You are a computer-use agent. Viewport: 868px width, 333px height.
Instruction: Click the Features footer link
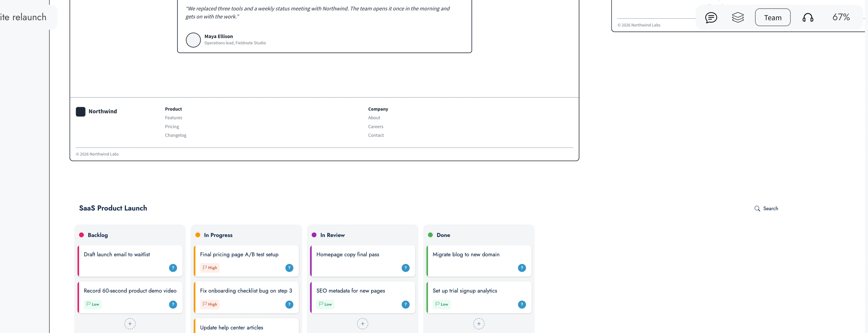pyautogui.click(x=174, y=118)
